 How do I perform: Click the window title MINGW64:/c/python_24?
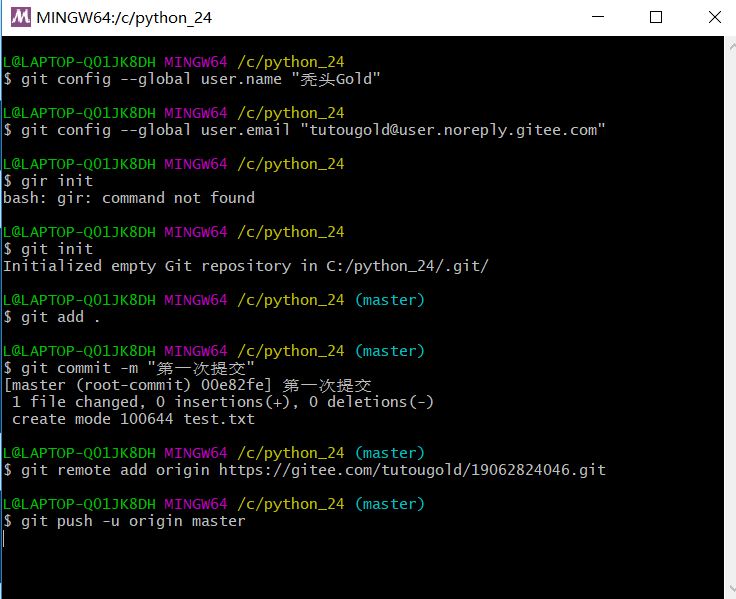click(x=124, y=18)
